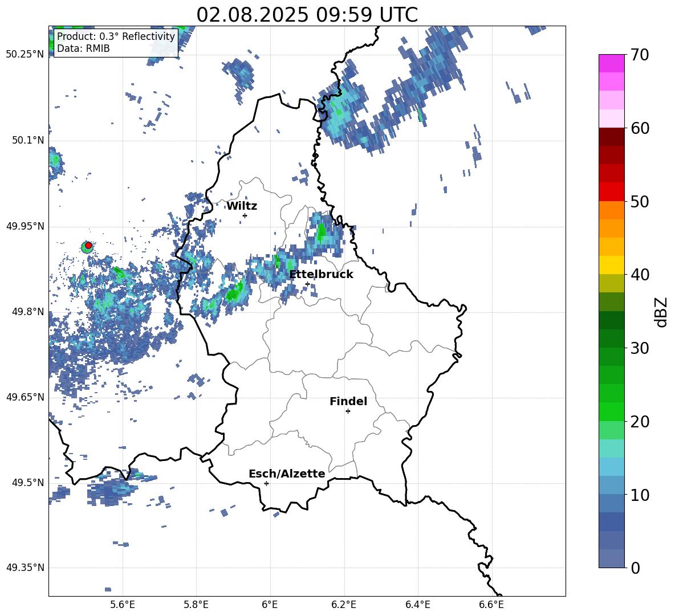Click the Data: RMIB text

coord(83,48)
